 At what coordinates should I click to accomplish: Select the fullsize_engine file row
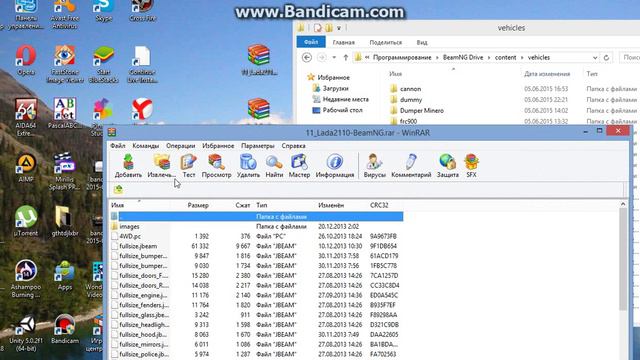pos(256,295)
